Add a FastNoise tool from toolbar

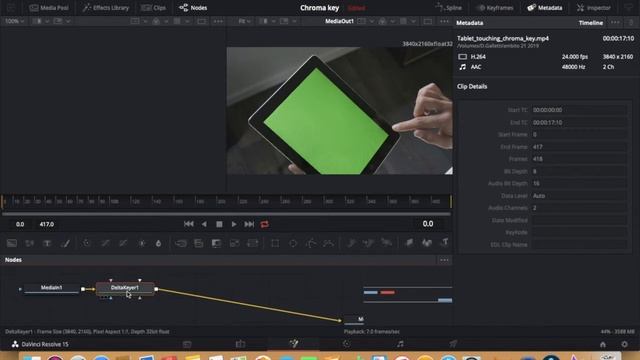[29, 243]
